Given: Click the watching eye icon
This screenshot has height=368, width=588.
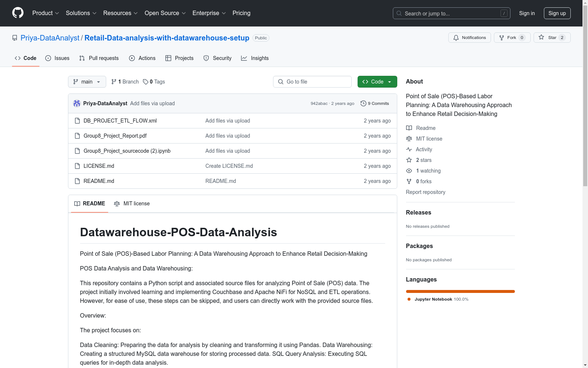Looking at the screenshot, I should tap(409, 171).
